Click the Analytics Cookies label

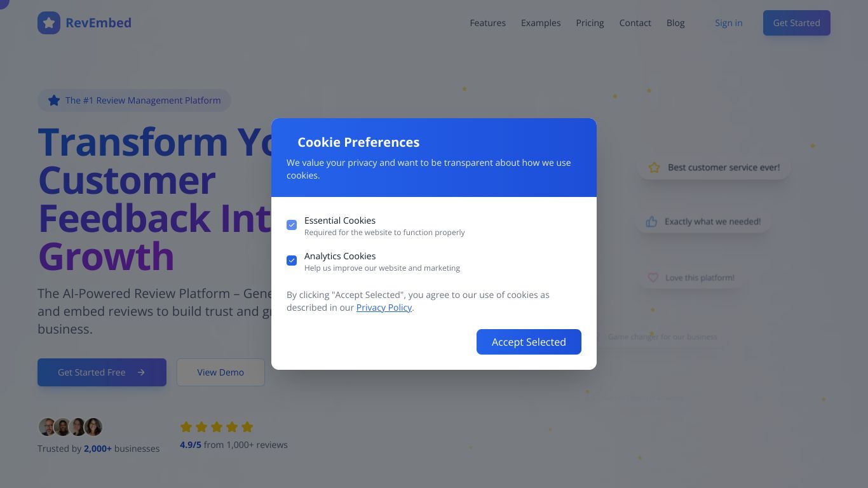340,256
